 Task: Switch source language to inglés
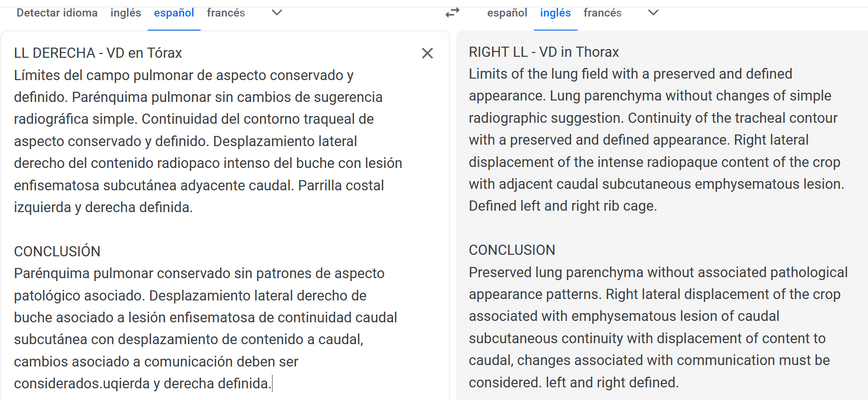[125, 13]
